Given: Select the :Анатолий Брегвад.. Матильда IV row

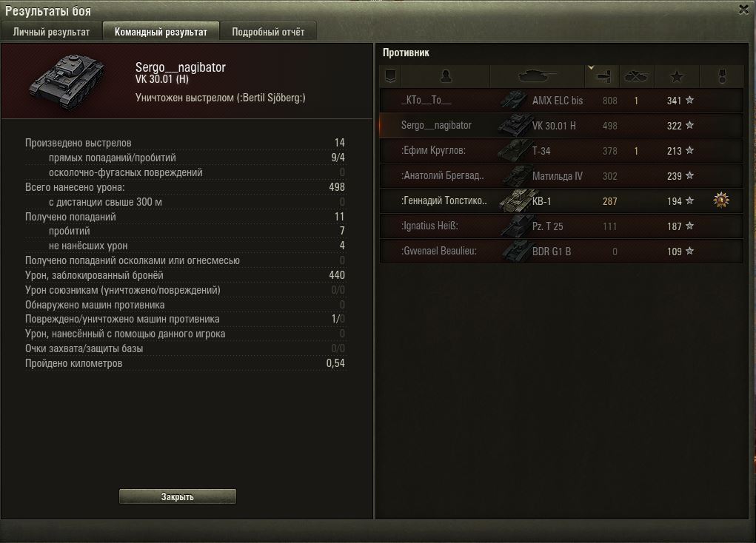Looking at the screenshot, I should (561, 175).
